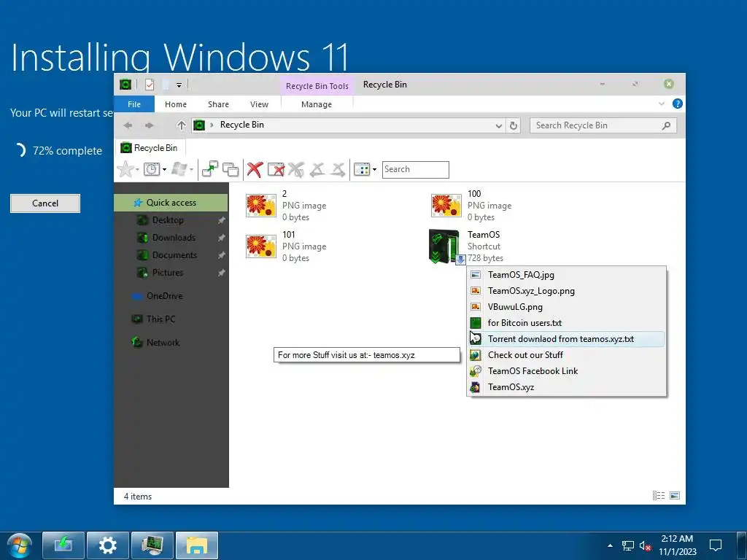Open the favorites star toolbar icon
747x560 pixels.
point(125,169)
